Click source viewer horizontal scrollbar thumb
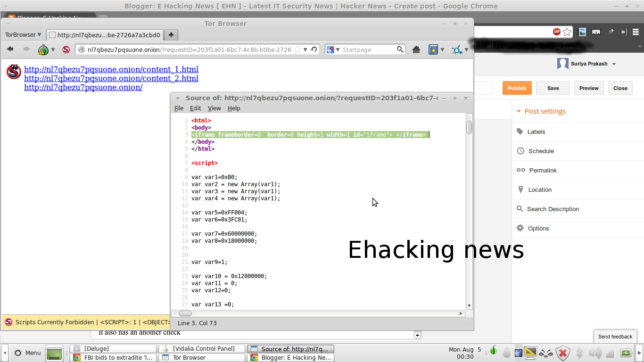The width and height of the screenshot is (644, 362). pos(185,313)
